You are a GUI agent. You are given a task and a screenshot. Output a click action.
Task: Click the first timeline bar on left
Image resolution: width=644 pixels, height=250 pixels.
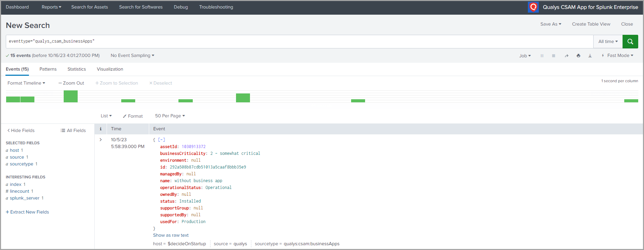(13, 99)
